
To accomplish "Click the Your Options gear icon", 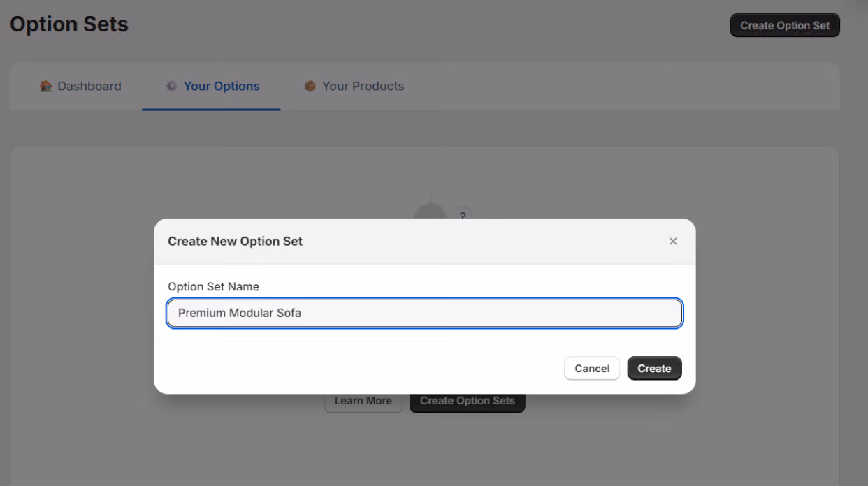I will click(x=171, y=86).
